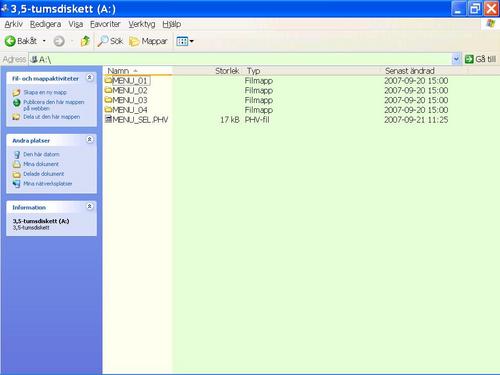Screen dimensions: 500x375
Task: Click the green Bakåt back arrow
Action: (x=10, y=41)
